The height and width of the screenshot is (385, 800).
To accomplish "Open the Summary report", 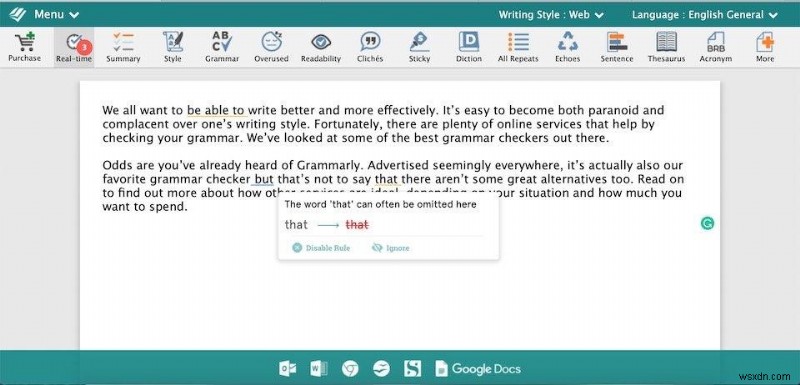I will (x=123, y=47).
